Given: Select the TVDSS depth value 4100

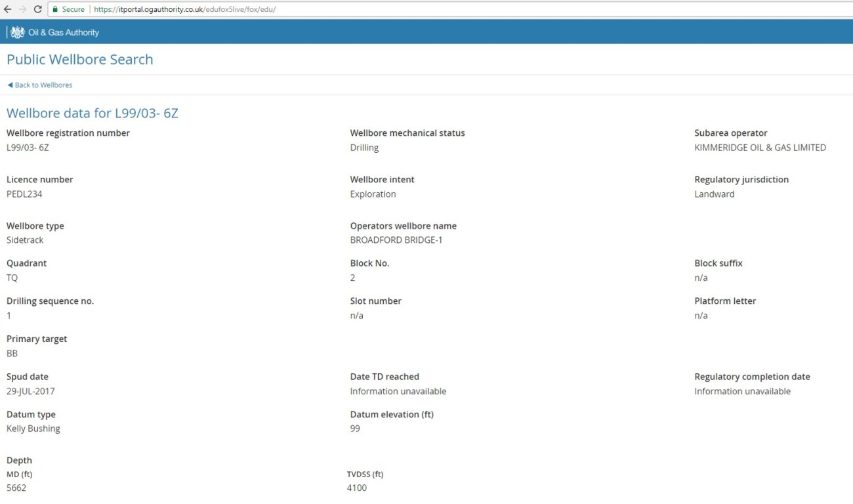Looking at the screenshot, I should click(x=357, y=488).
